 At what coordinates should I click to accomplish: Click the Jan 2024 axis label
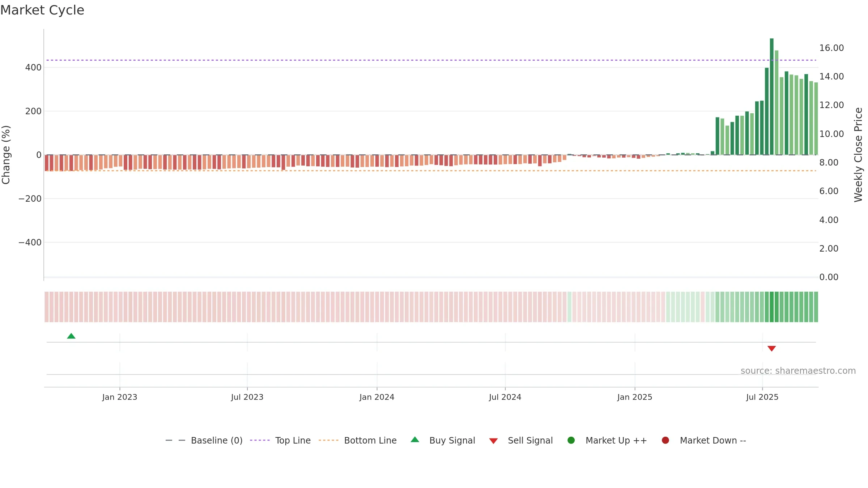click(x=377, y=397)
